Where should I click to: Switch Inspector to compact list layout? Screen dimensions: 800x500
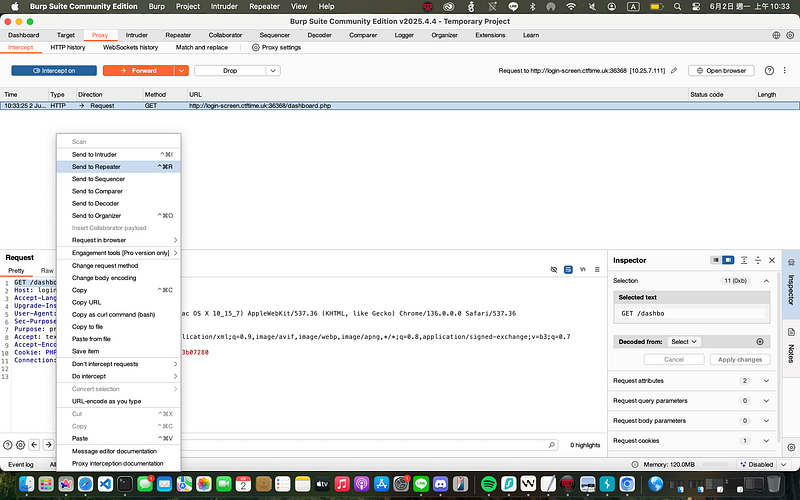716,260
